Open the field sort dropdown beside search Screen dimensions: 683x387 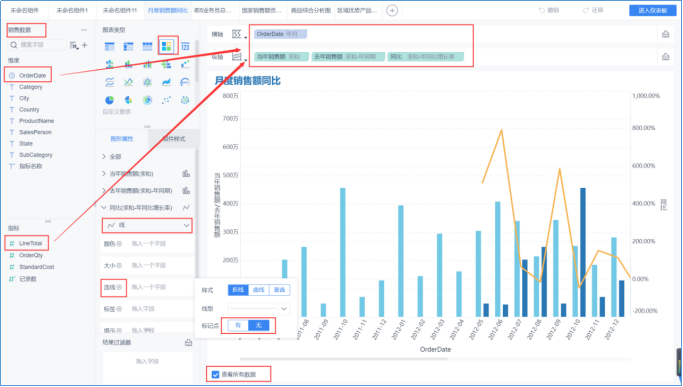pyautogui.click(x=74, y=45)
